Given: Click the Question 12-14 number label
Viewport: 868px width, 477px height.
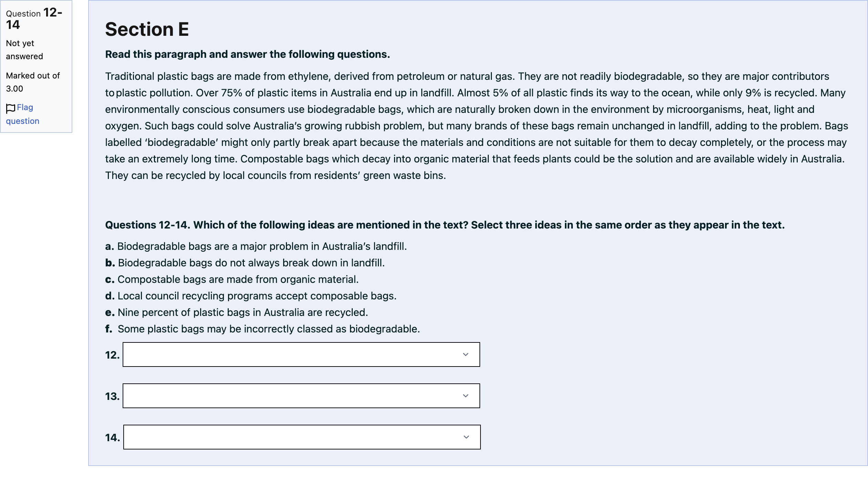Looking at the screenshot, I should pyautogui.click(x=34, y=19).
